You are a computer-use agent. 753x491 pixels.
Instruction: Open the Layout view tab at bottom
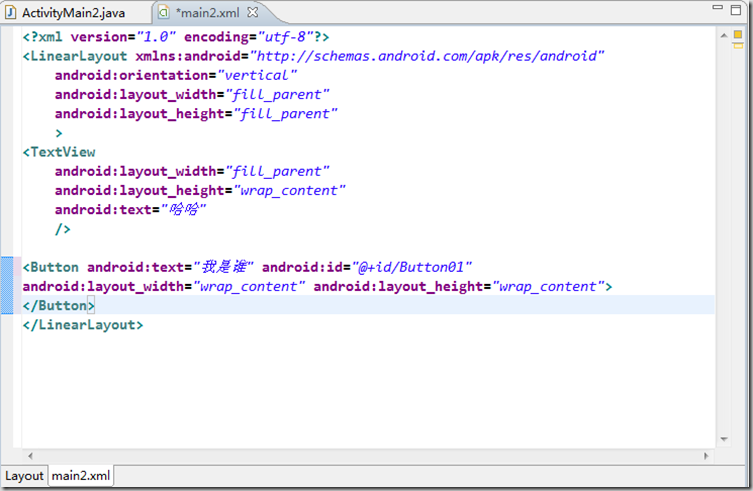click(24, 476)
